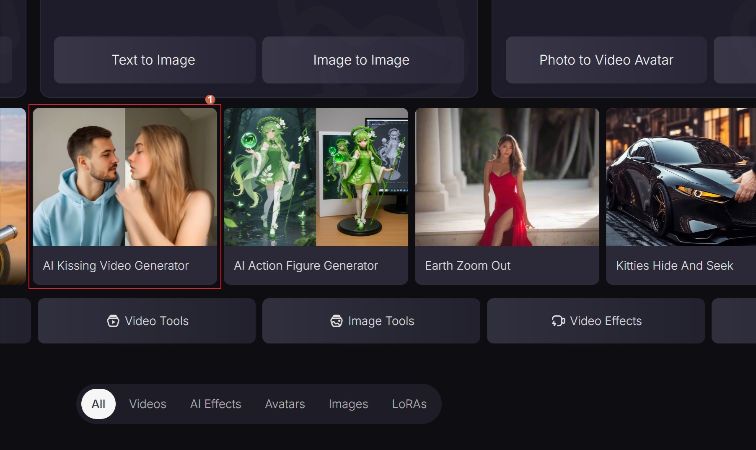Click the Video Tools icon
This screenshot has width=756, height=450.
[x=113, y=321]
